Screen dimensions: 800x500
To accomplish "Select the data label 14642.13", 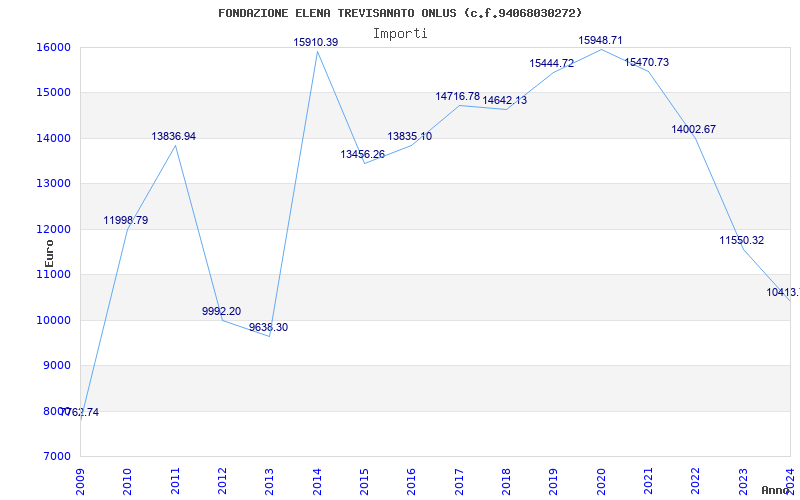I will [x=505, y=100].
